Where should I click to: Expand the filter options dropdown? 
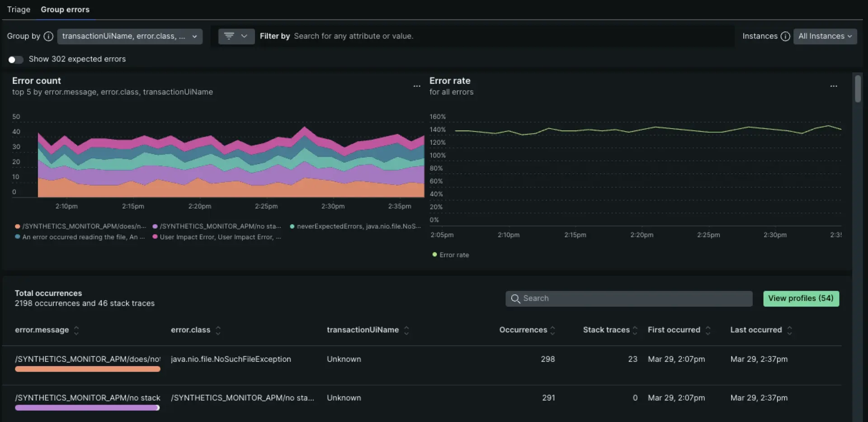point(236,36)
